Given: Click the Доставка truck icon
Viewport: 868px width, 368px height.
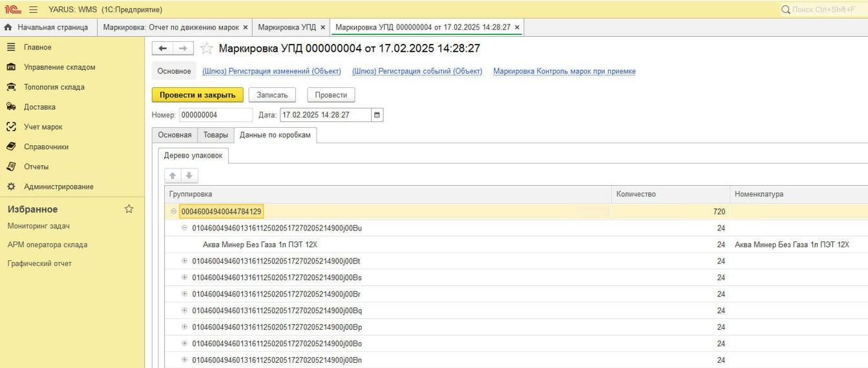Looking at the screenshot, I should click(11, 107).
